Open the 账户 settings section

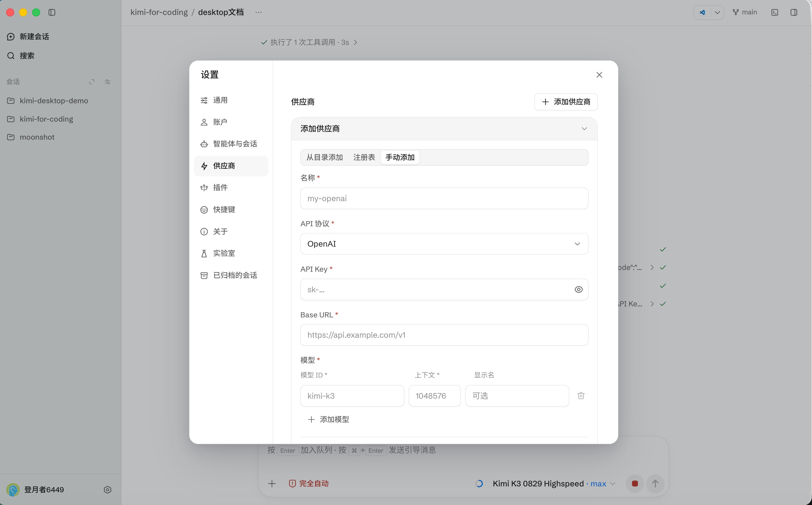tap(231, 122)
